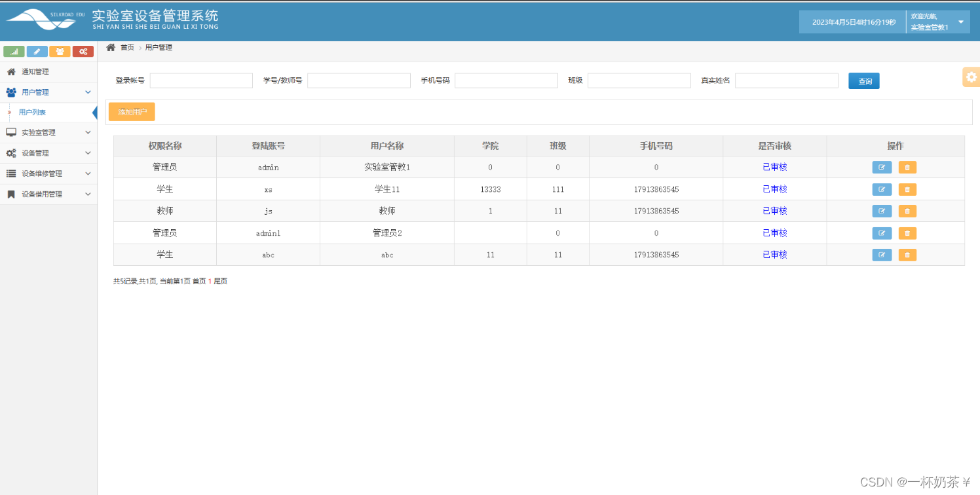This screenshot has width=980, height=495.
Task: Click the blue pencil shortcut button
Action: (x=37, y=52)
